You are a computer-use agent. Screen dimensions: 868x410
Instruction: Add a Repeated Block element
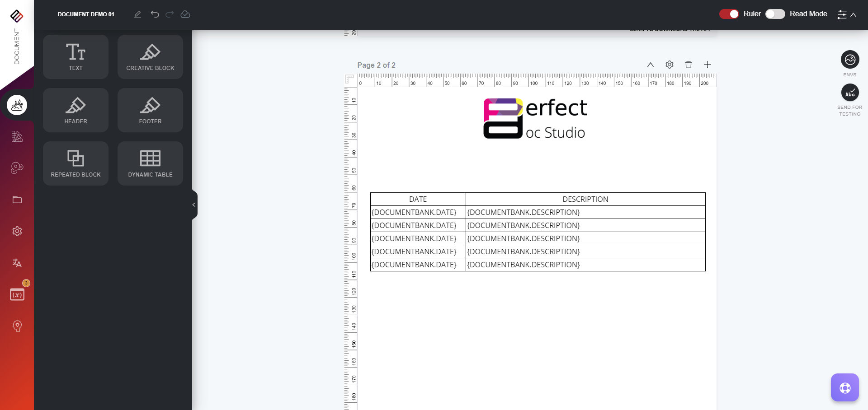pos(75,163)
